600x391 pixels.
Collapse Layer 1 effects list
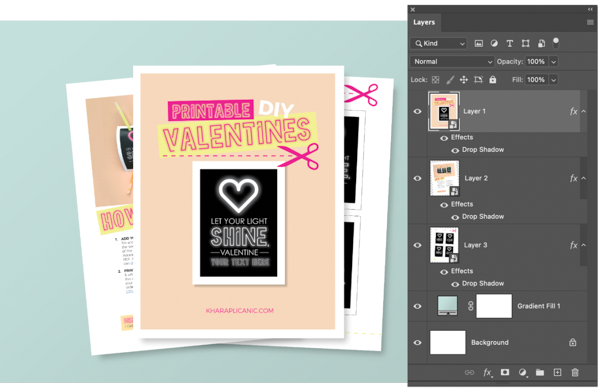tap(584, 111)
